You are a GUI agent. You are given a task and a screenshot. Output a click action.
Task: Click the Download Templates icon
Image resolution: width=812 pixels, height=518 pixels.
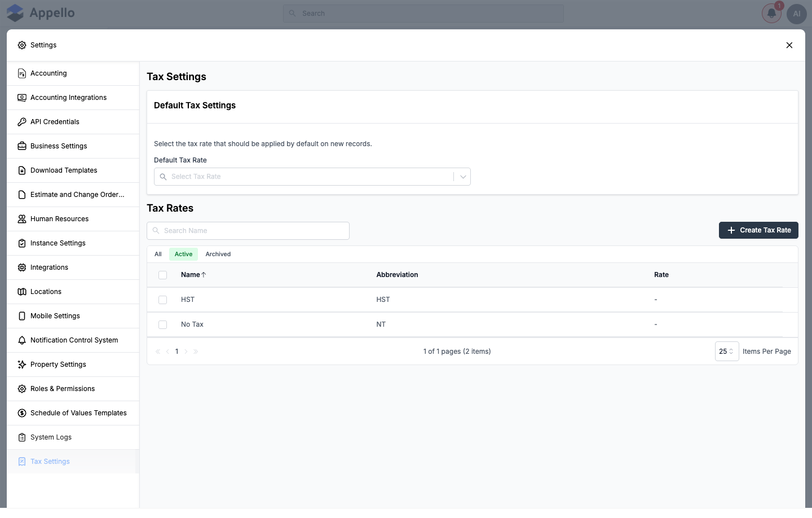tap(22, 170)
